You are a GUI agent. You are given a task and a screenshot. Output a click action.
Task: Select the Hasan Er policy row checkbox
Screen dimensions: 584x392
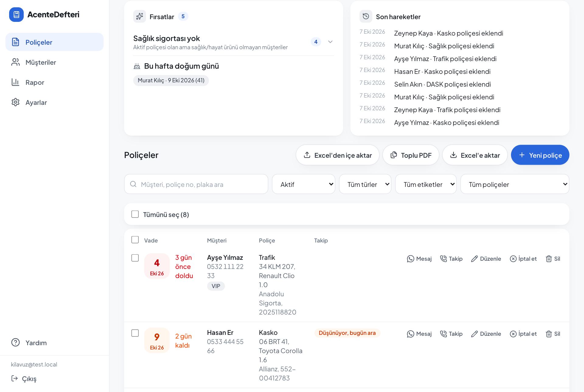(x=135, y=333)
